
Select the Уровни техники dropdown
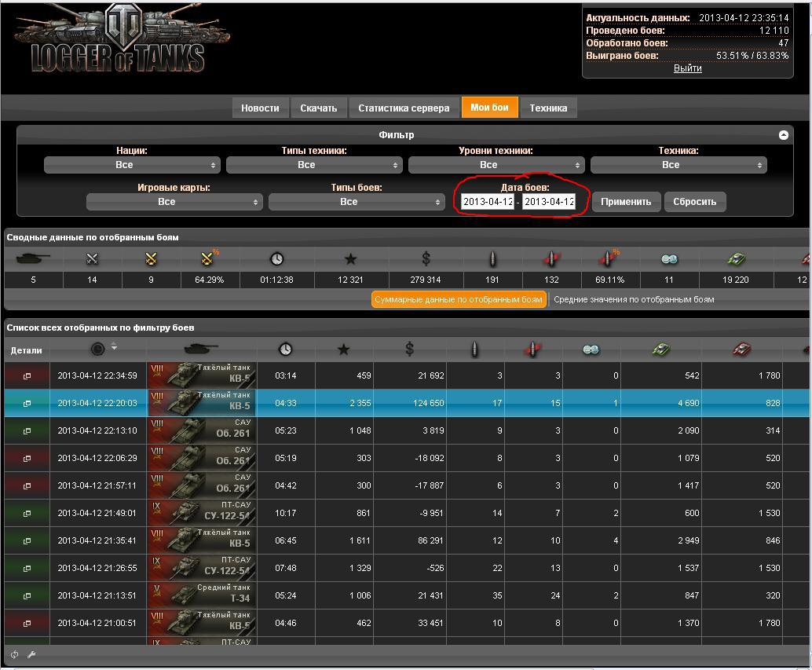click(x=496, y=165)
